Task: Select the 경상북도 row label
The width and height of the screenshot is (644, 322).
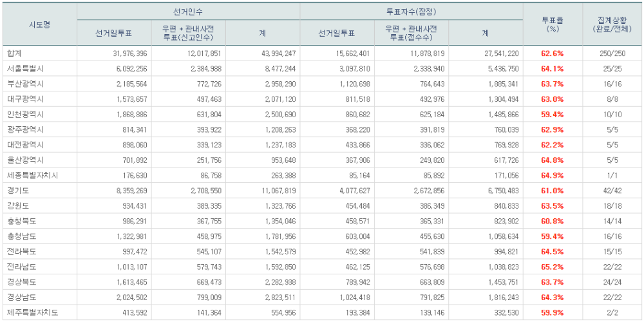Action: pyautogui.click(x=21, y=282)
